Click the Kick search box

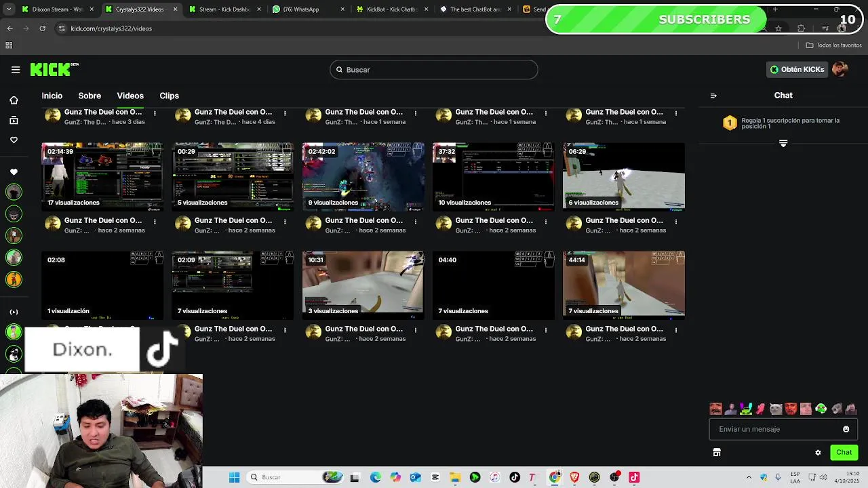click(434, 70)
